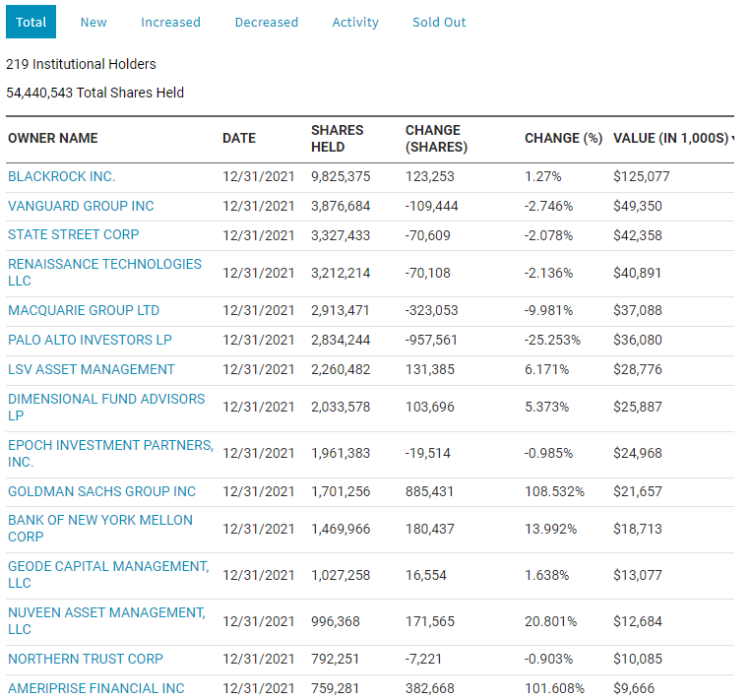Click Bank of New York Mellon Corp

(x=100, y=529)
